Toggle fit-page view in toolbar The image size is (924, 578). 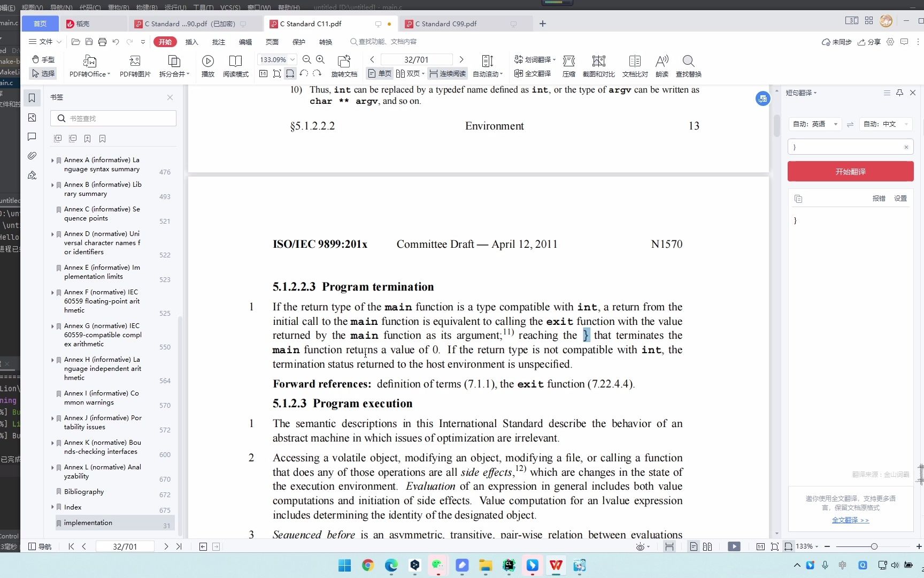[276, 73]
